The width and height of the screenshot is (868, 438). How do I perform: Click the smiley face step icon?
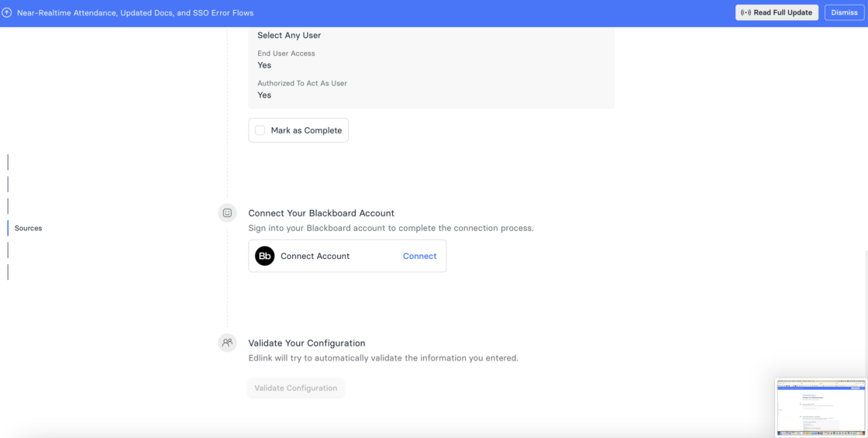[x=227, y=212]
